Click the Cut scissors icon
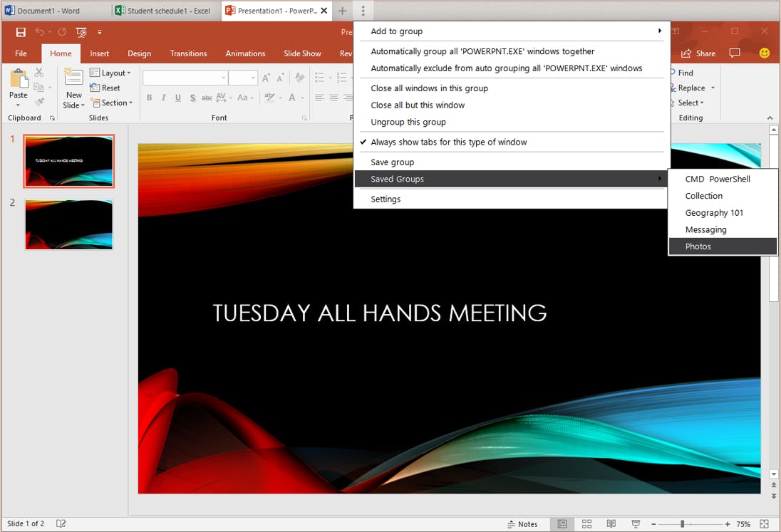 [39, 73]
